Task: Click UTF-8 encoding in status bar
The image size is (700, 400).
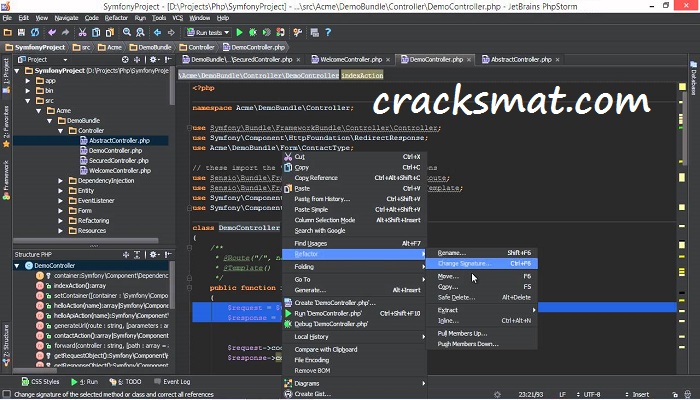Action: pyautogui.click(x=592, y=395)
